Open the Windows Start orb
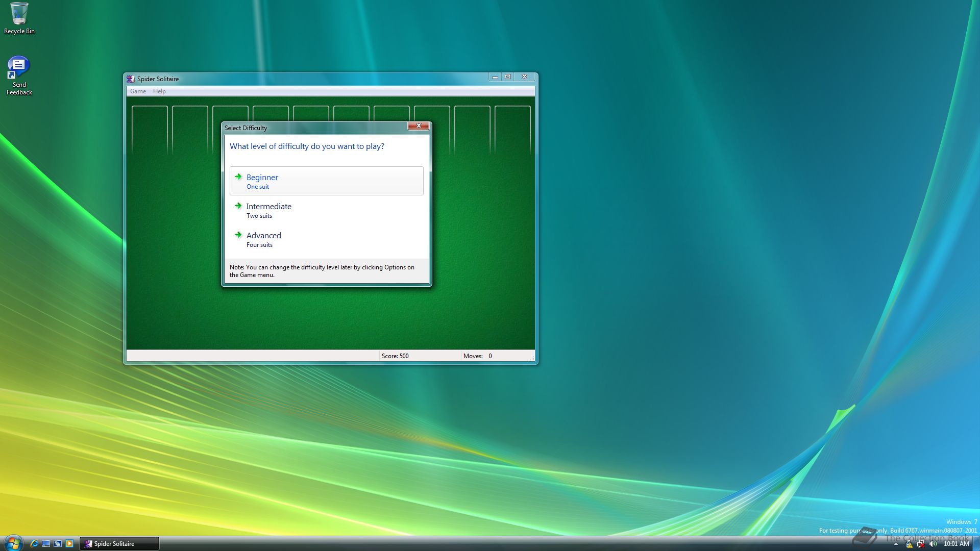 pos(12,543)
